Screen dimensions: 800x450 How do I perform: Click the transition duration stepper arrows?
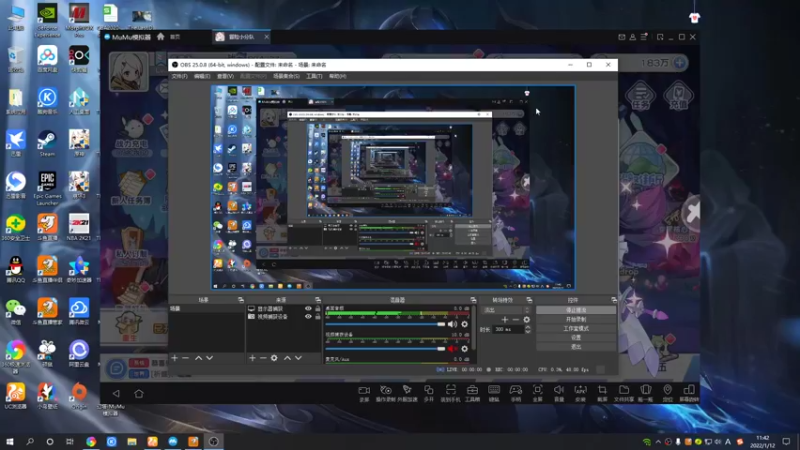tap(528, 330)
